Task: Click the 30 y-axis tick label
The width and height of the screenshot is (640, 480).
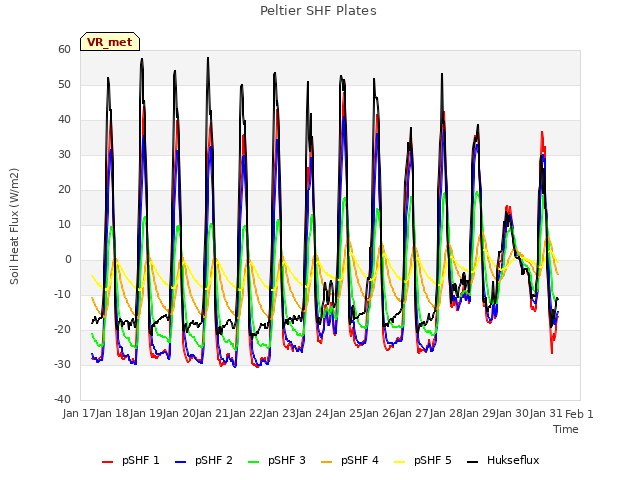Action: (x=64, y=155)
